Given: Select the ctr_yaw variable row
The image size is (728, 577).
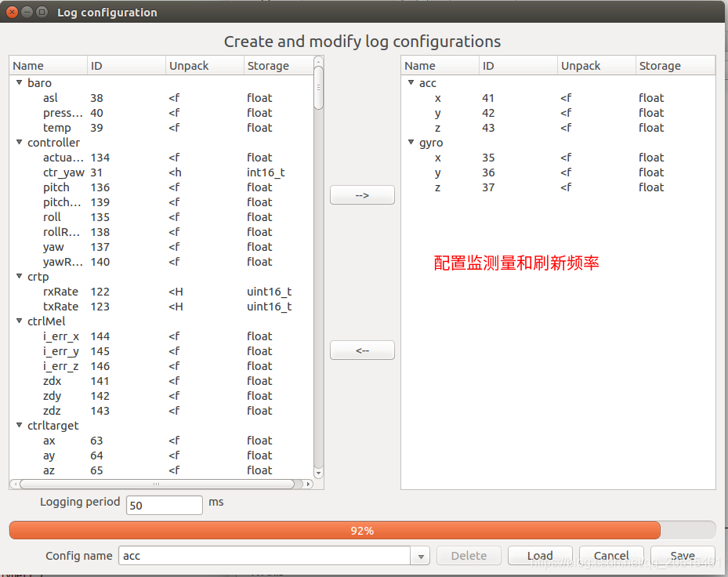Looking at the screenshot, I should [162, 172].
